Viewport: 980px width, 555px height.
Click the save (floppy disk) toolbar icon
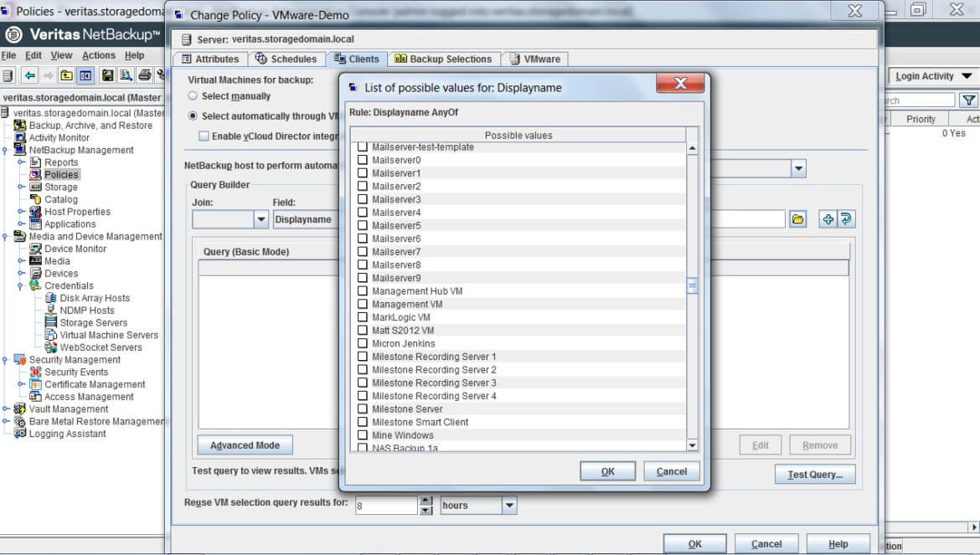tap(107, 75)
